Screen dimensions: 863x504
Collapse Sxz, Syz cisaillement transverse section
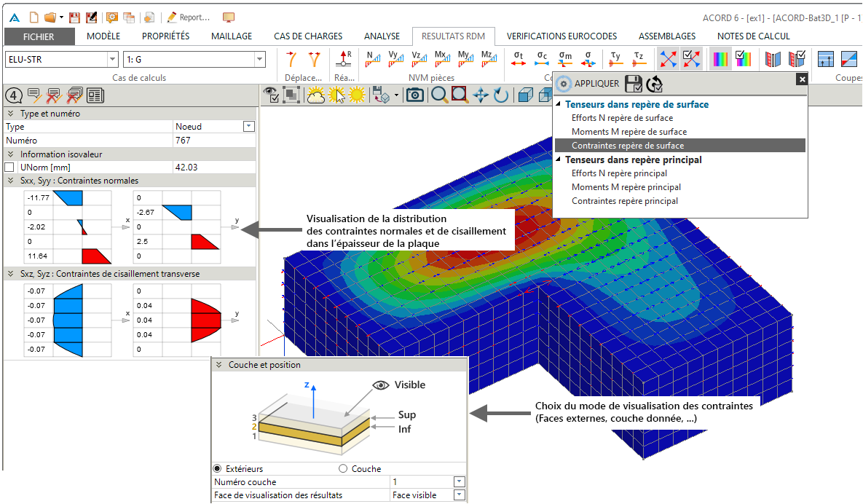click(x=10, y=273)
